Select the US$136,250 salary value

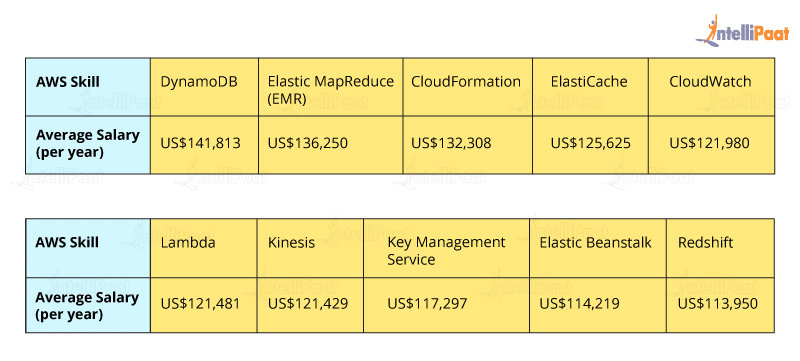(308, 143)
